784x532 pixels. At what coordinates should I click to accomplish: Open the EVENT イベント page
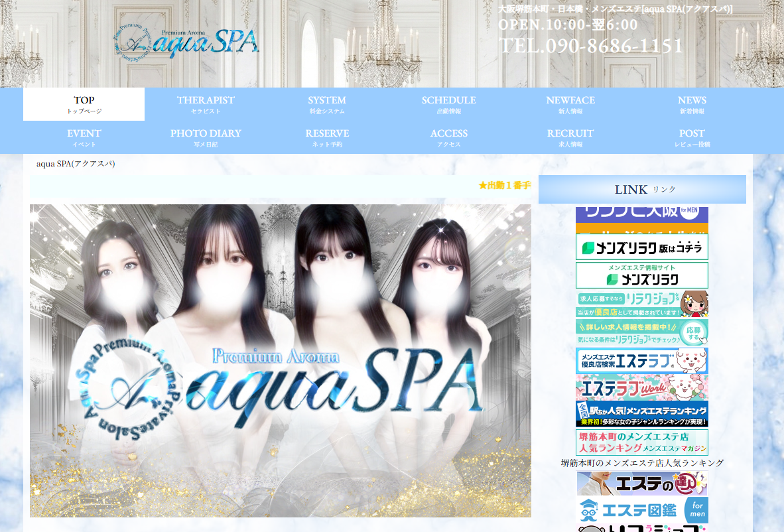84,137
